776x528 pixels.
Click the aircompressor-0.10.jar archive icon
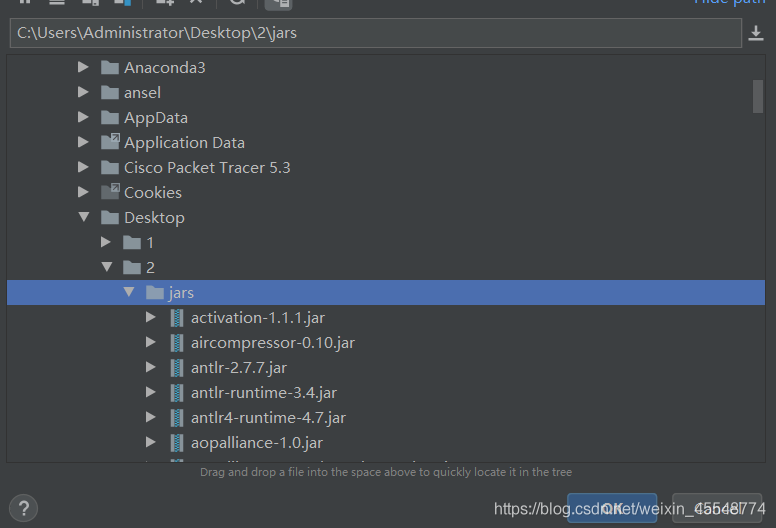tap(177, 343)
